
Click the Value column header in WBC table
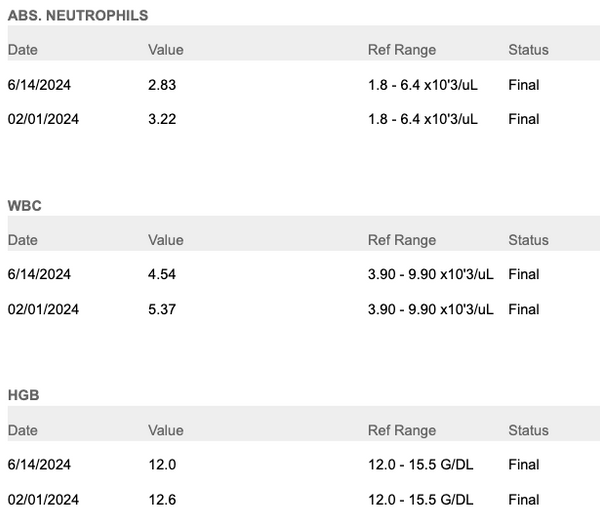click(x=166, y=240)
